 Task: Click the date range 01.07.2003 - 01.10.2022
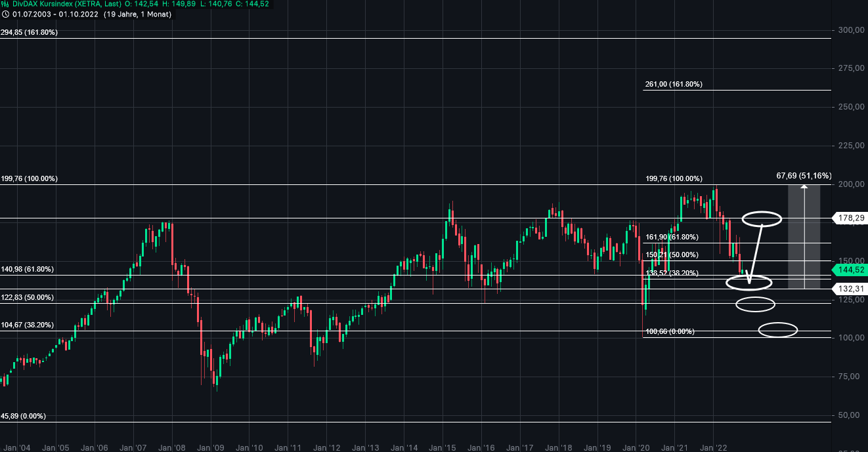point(55,14)
